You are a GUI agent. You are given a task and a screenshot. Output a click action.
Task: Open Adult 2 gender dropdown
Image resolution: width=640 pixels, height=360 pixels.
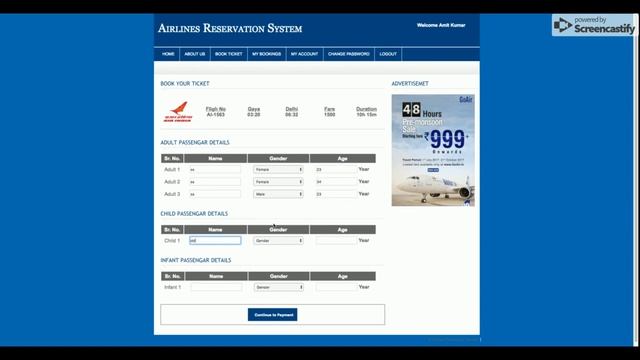[x=278, y=182]
